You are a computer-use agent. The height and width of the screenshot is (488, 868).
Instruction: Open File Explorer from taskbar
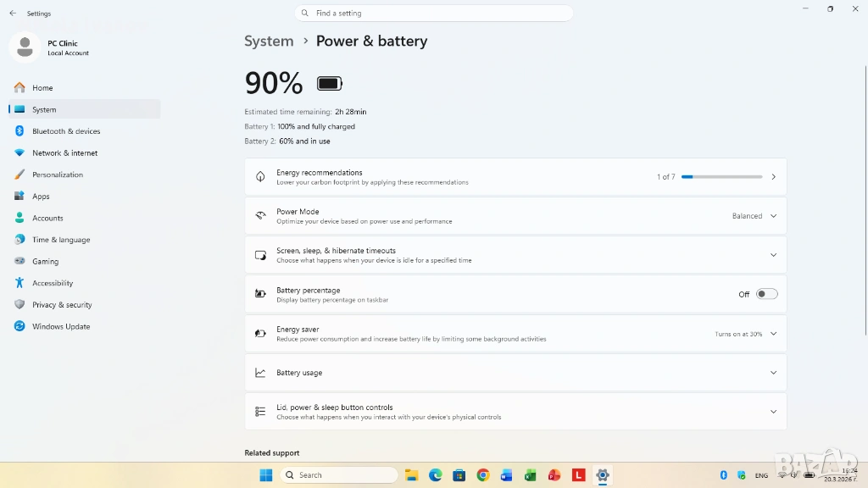pos(411,475)
